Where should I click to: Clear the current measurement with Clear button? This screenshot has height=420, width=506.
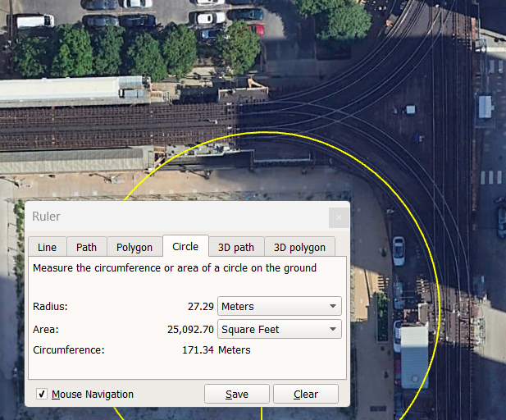[x=305, y=395]
